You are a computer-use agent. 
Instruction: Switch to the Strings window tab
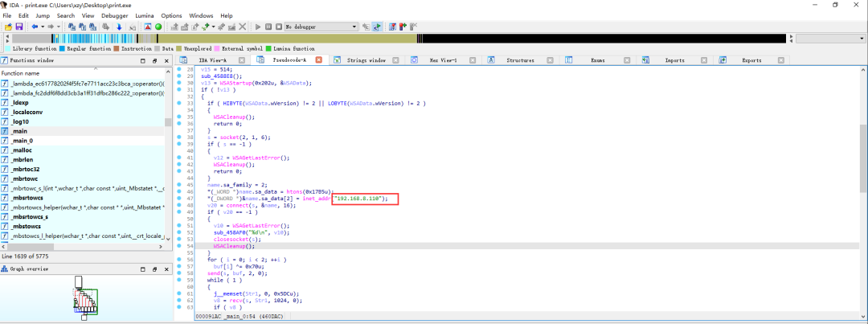click(x=366, y=60)
